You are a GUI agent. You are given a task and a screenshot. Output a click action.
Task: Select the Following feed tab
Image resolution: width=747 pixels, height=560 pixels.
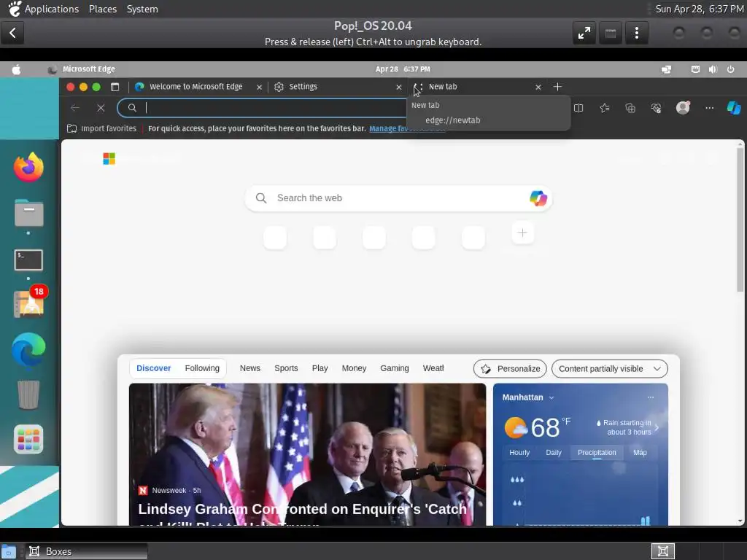tap(202, 368)
